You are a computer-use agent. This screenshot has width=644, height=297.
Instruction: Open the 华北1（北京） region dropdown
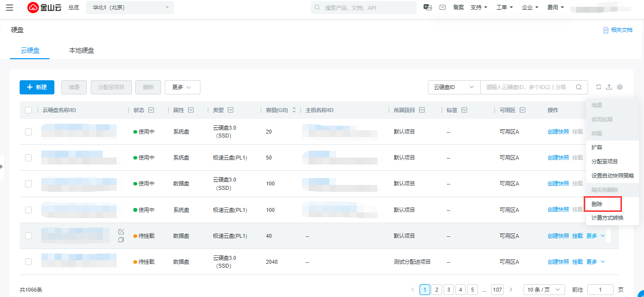(x=130, y=7)
